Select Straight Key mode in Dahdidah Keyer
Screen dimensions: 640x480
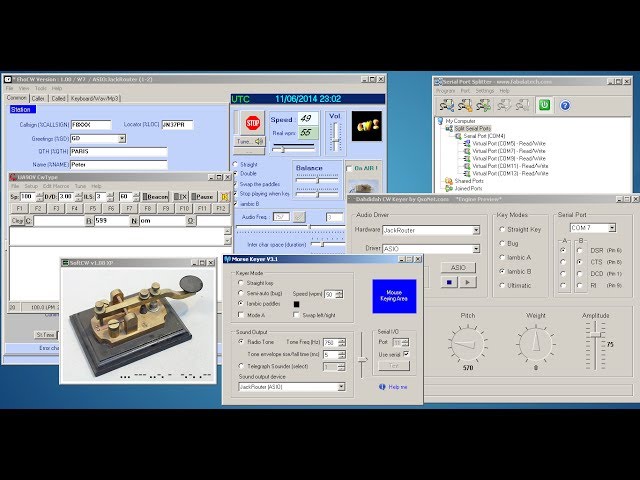tap(502, 229)
